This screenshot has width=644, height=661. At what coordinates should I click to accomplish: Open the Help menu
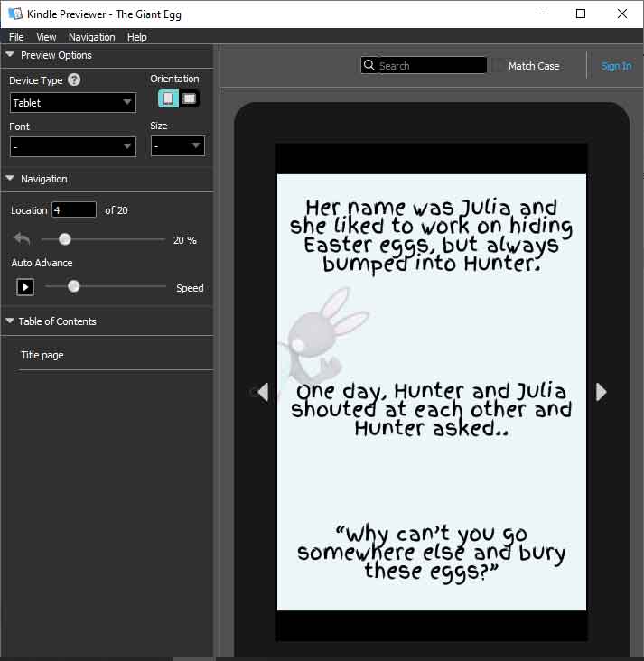point(137,37)
